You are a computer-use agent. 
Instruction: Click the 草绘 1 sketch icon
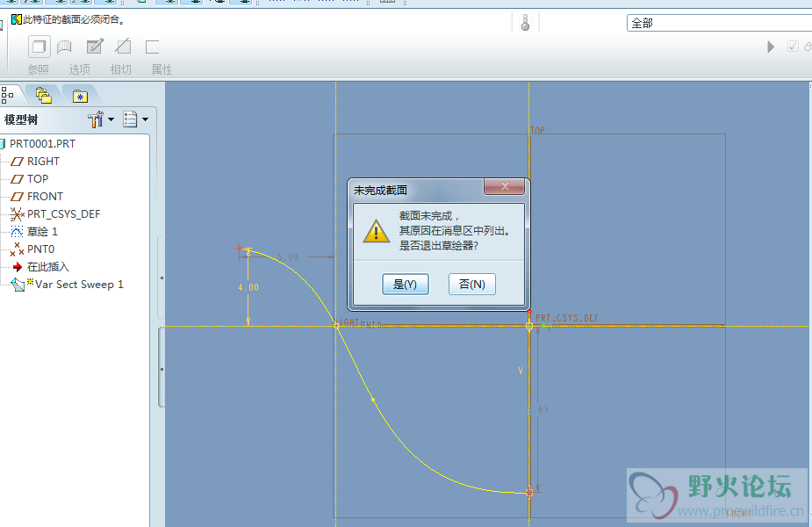point(17,232)
